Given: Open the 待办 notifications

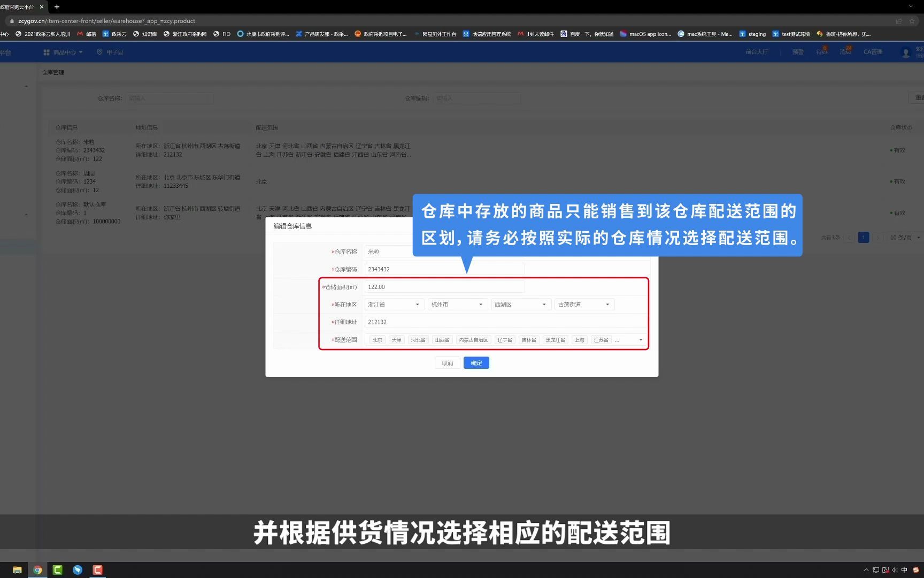Looking at the screenshot, I should pyautogui.click(x=821, y=52).
